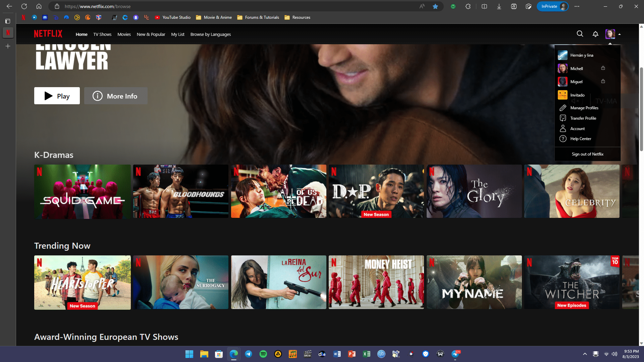Open Browse by Languages menu
The image size is (644, 362).
(210, 35)
